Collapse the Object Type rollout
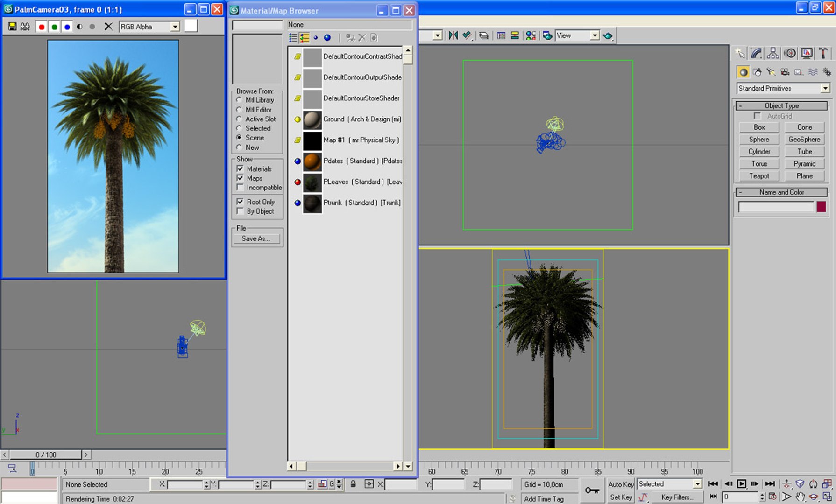 (x=782, y=106)
